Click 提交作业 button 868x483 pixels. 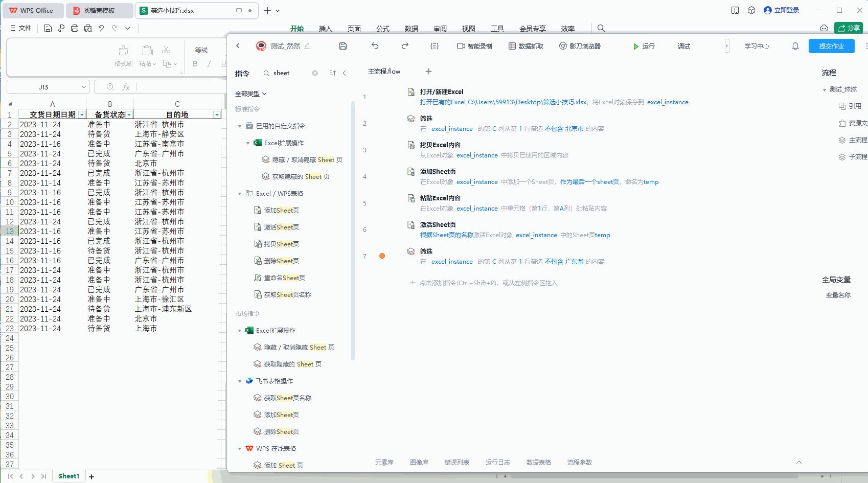pyautogui.click(x=831, y=46)
